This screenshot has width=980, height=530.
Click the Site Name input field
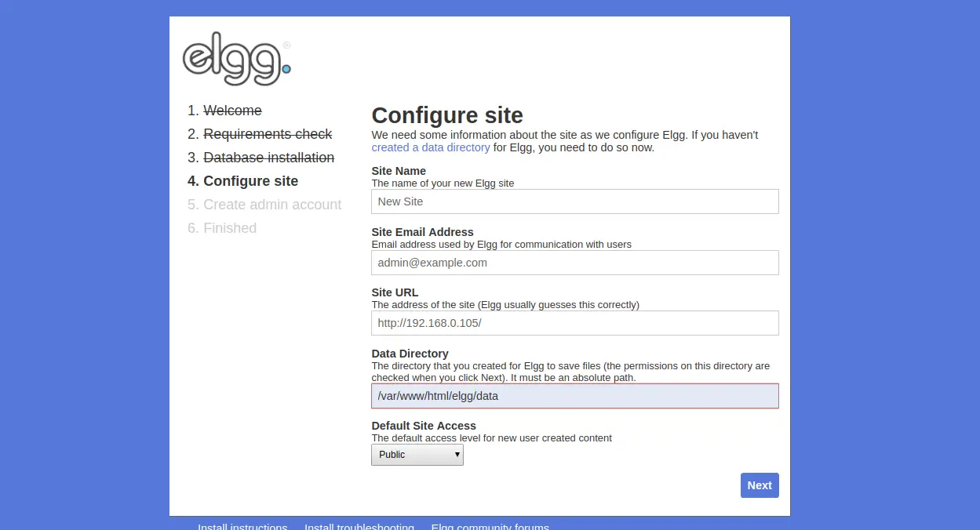pyautogui.click(x=575, y=201)
